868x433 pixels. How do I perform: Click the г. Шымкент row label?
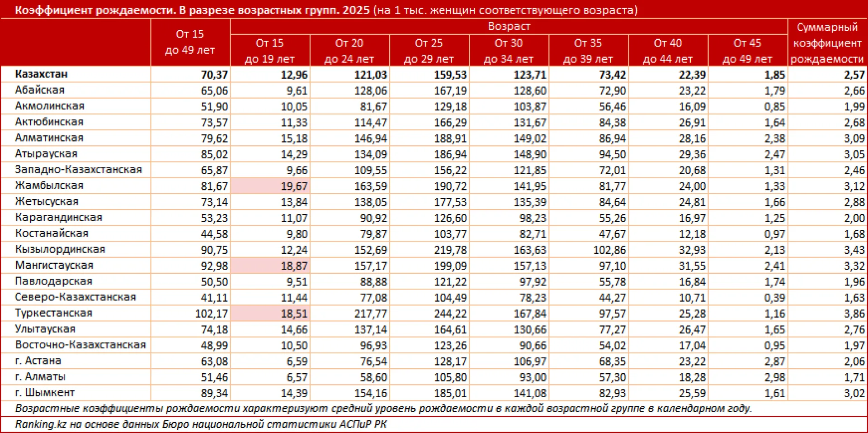[44, 393]
